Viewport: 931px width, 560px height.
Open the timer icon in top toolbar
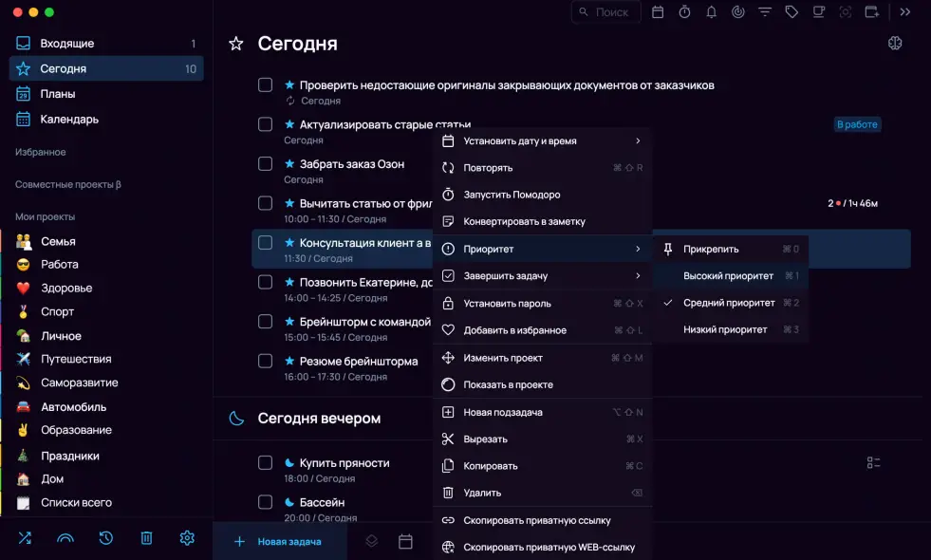coord(684,12)
